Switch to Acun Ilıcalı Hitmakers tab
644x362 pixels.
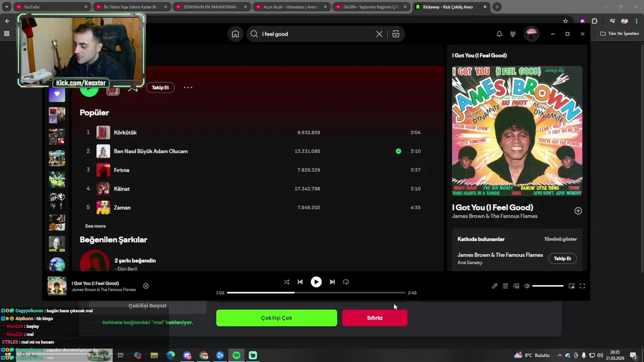tap(291, 7)
